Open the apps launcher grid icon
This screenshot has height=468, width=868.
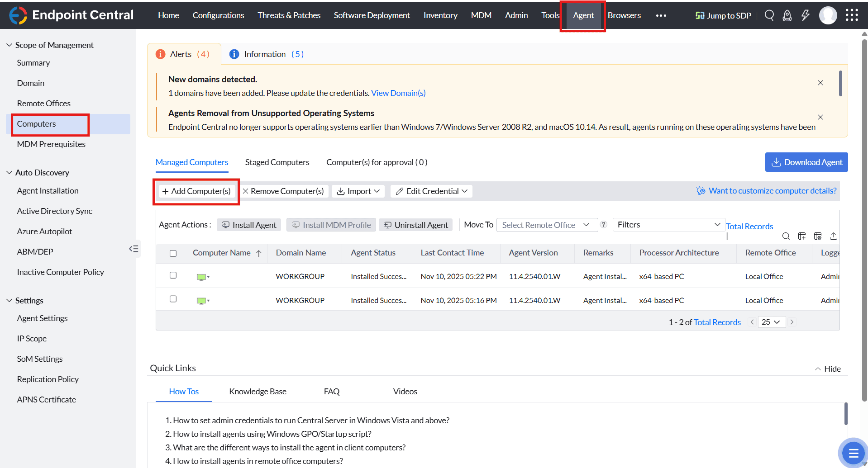[x=852, y=15]
